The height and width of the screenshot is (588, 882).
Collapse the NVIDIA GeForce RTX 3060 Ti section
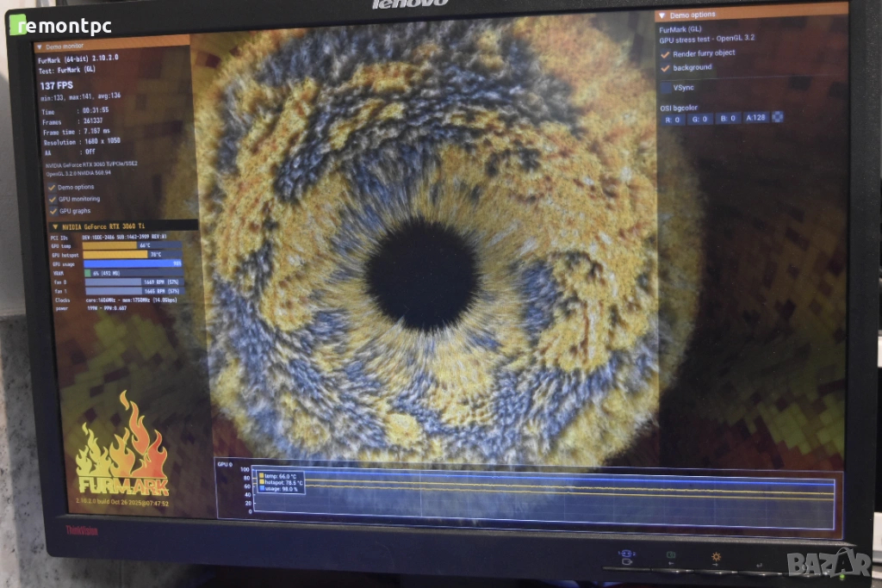click(54, 226)
